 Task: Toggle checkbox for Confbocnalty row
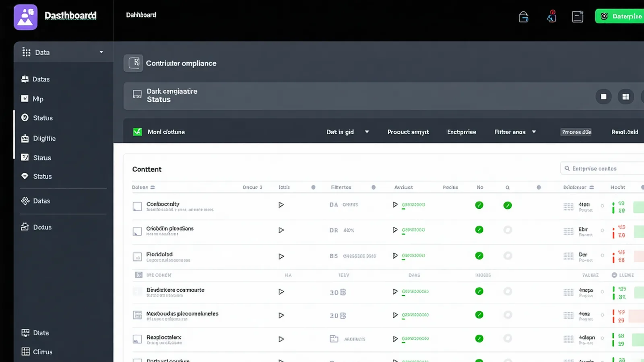[x=137, y=206]
